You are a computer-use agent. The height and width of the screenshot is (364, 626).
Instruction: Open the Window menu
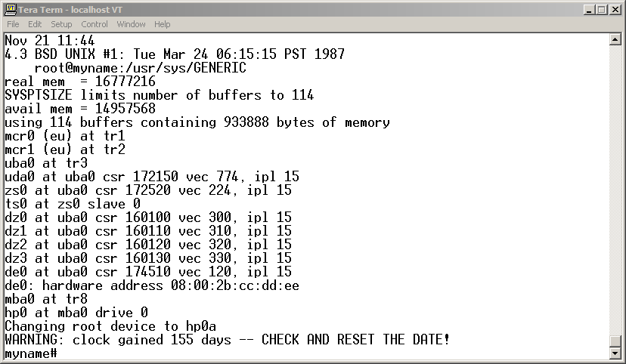[131, 24]
